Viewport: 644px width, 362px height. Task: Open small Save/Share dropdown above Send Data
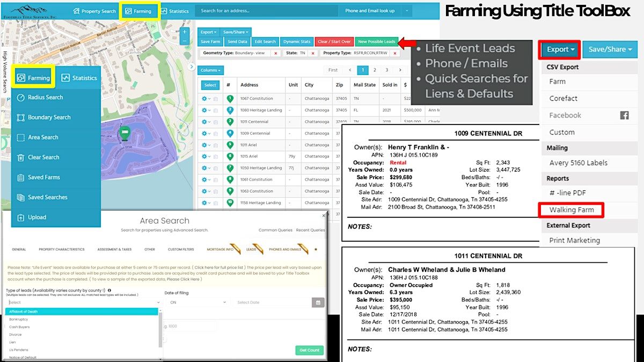pos(236,32)
